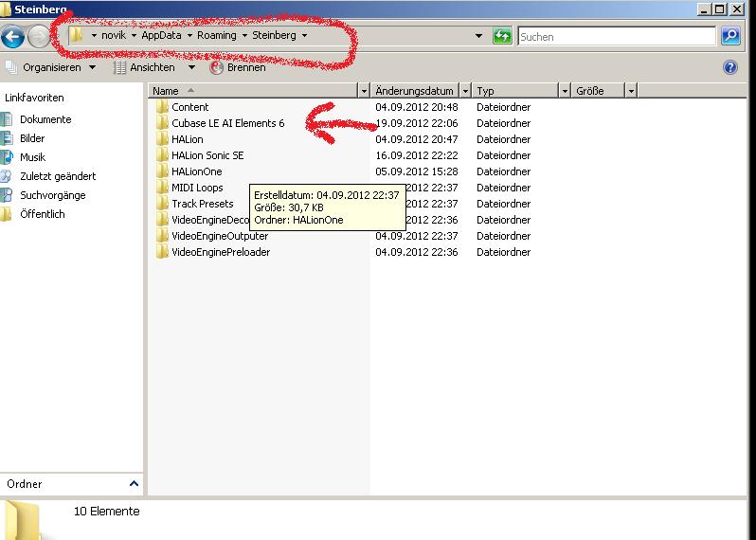This screenshot has width=756, height=540.
Task: Open Zuletzt geändert favorite icon
Action: click(6, 176)
